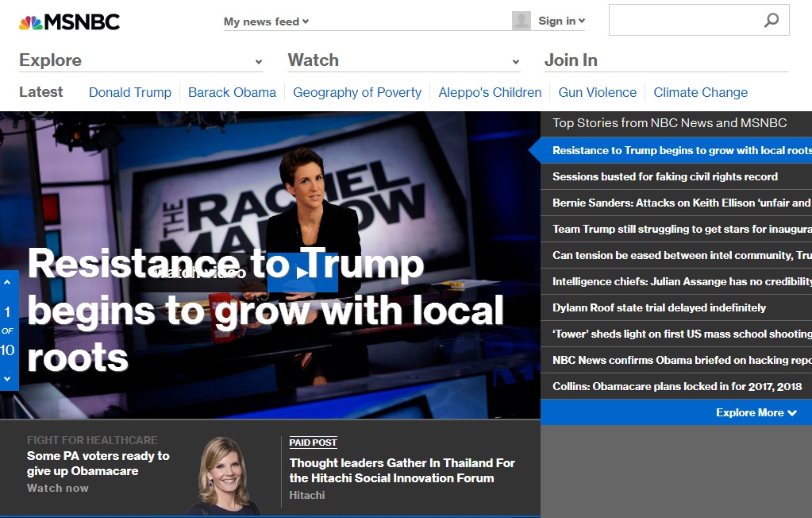Click the search magnifier icon
812x518 pixels.
tap(771, 20)
